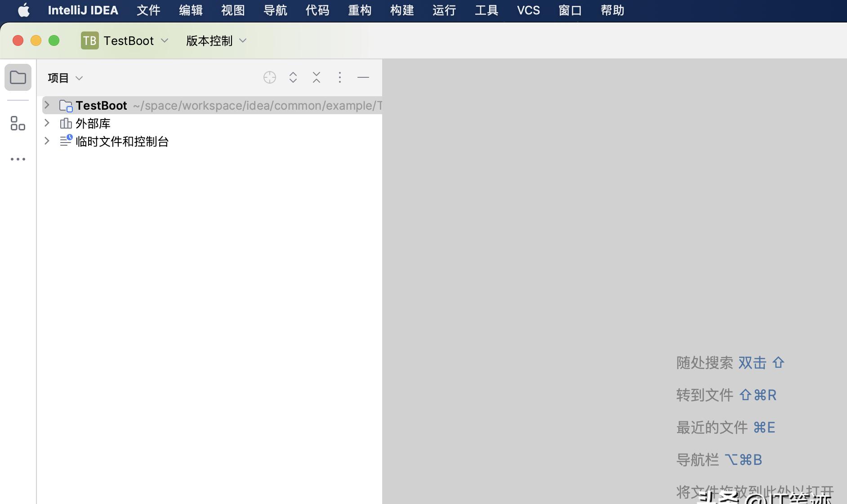This screenshot has height=504, width=847.
Task: Click the yellow window minimize button
Action: [36, 40]
